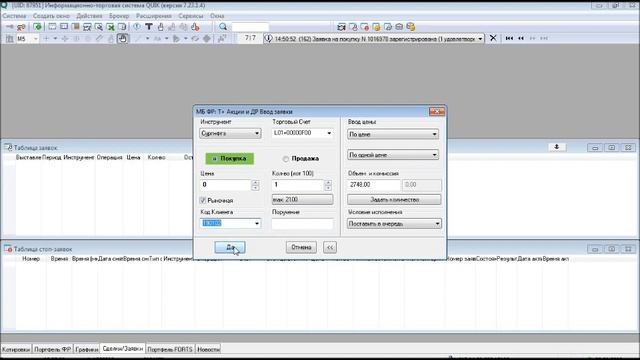Click the Да button to confirm order
Screen dimensions: 640x360
point(230,247)
